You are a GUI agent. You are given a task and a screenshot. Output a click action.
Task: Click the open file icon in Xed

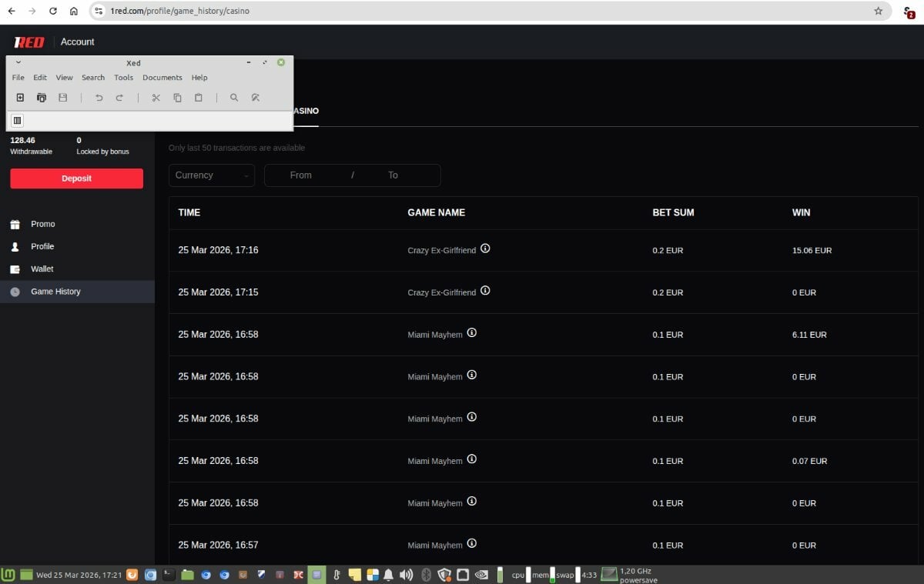42,98
